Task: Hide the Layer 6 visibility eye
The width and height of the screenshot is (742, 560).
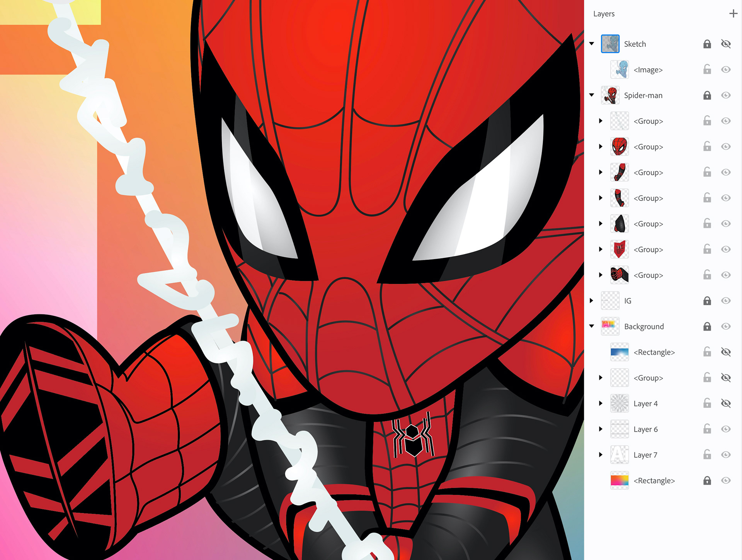Action: point(726,429)
